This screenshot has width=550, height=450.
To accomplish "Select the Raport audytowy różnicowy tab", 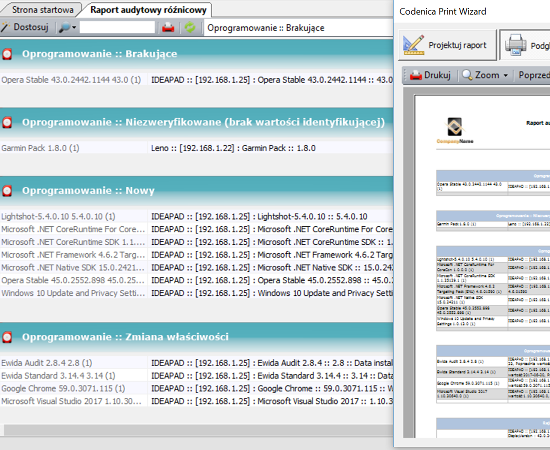I will point(148,9).
